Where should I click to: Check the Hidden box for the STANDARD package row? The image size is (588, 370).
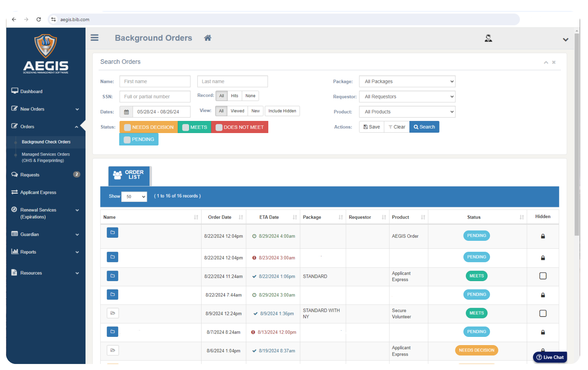pos(543,276)
